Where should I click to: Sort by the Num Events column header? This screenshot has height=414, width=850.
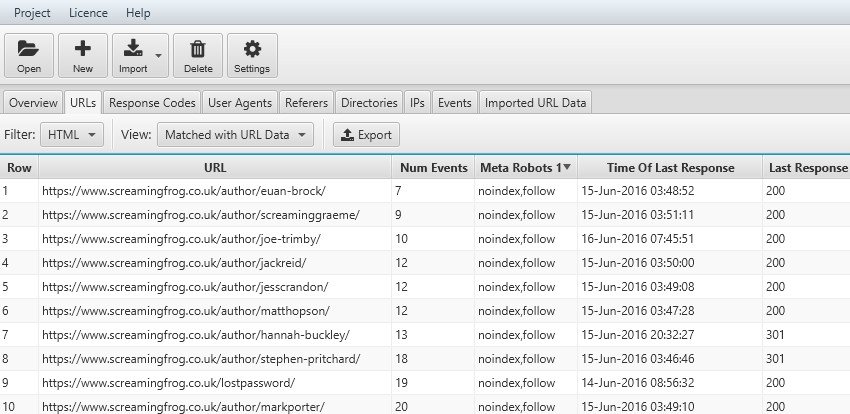433,168
